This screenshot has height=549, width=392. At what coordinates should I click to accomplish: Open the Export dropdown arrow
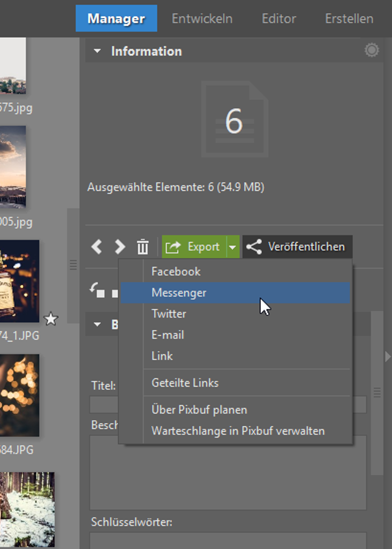(x=232, y=247)
